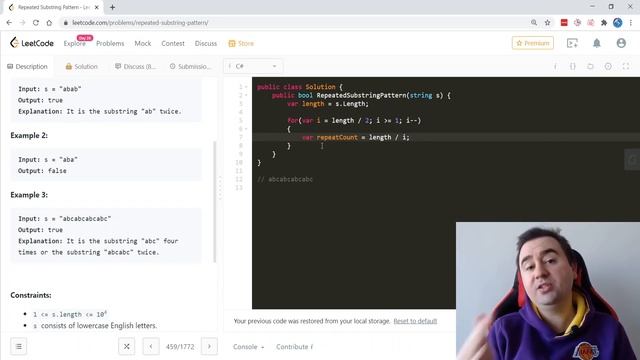Open the Playground icon in navbar

coord(572,43)
